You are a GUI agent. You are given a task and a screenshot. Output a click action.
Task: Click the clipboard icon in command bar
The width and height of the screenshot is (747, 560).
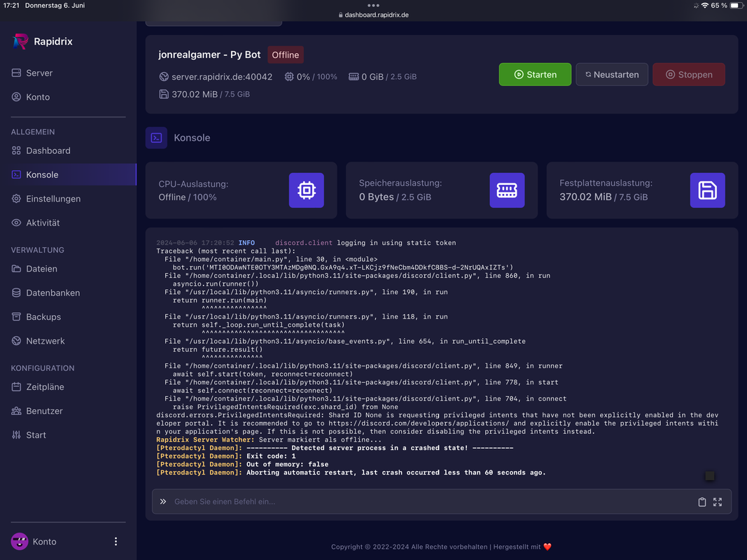pyautogui.click(x=701, y=502)
